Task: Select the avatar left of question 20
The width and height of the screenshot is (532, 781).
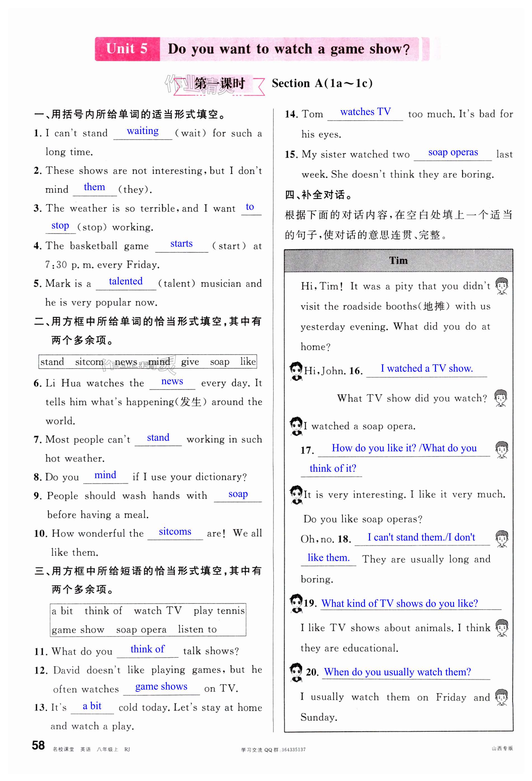Action: tap(296, 672)
